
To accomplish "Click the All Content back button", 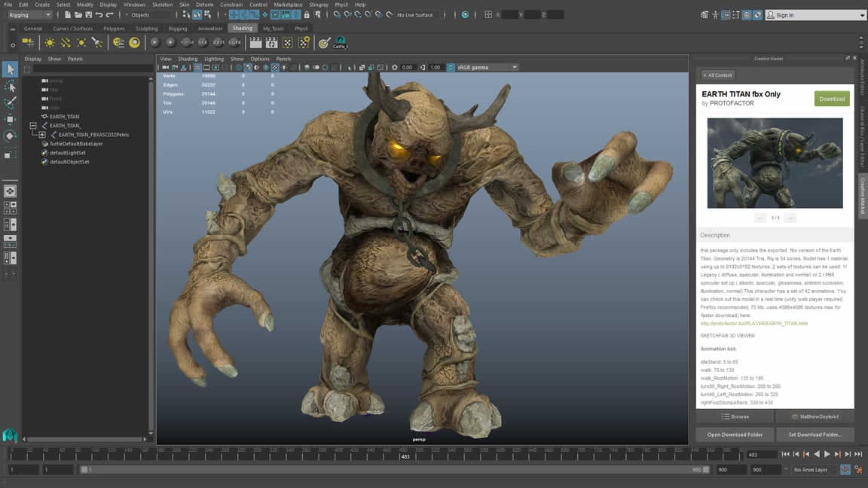I will coord(717,75).
